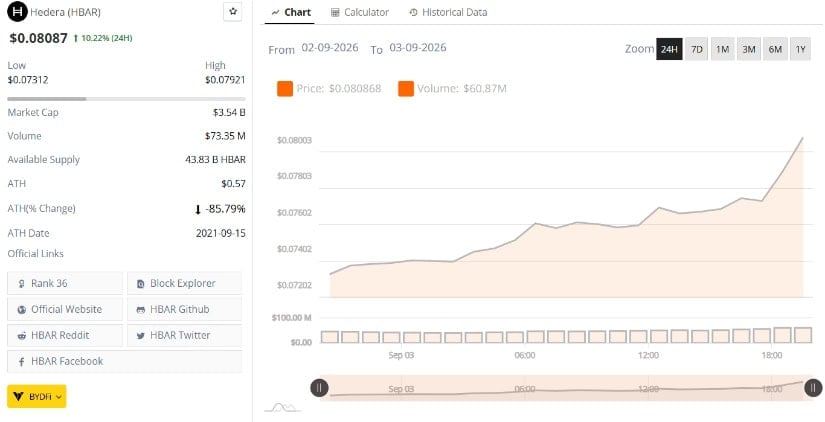The height and width of the screenshot is (422, 825).
Task: Click the Facebook f icon
Action: (x=22, y=362)
